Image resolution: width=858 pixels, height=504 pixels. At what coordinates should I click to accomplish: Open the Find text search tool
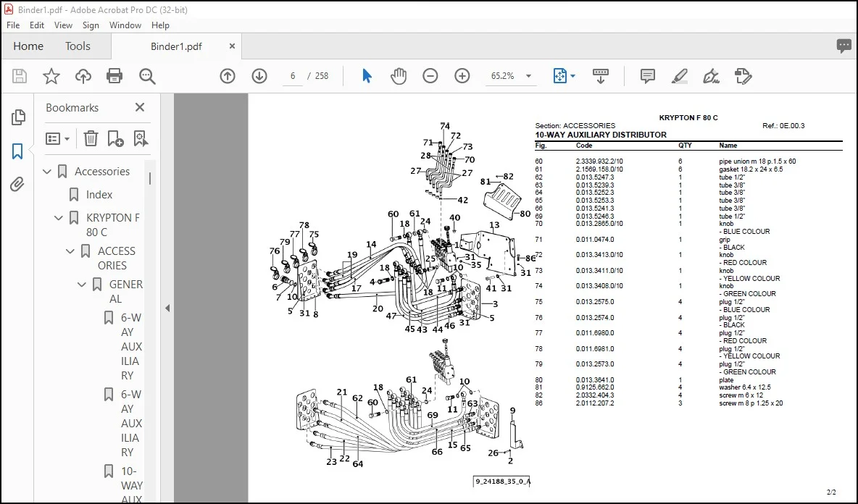pos(147,76)
